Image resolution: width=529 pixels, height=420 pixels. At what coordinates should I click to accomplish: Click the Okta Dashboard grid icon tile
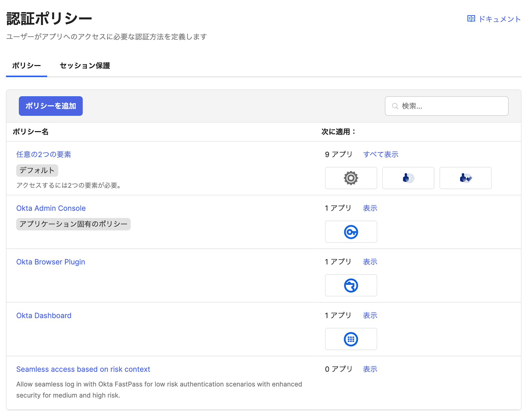pos(351,339)
